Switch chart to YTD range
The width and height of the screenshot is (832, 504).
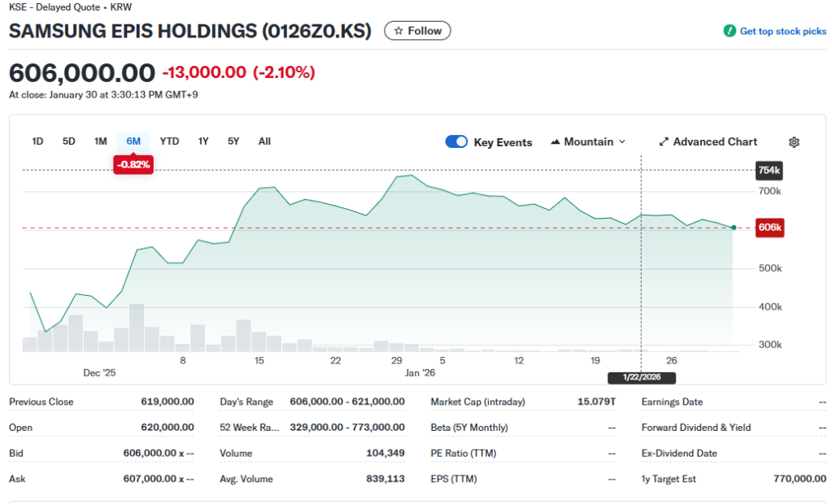[x=169, y=141]
